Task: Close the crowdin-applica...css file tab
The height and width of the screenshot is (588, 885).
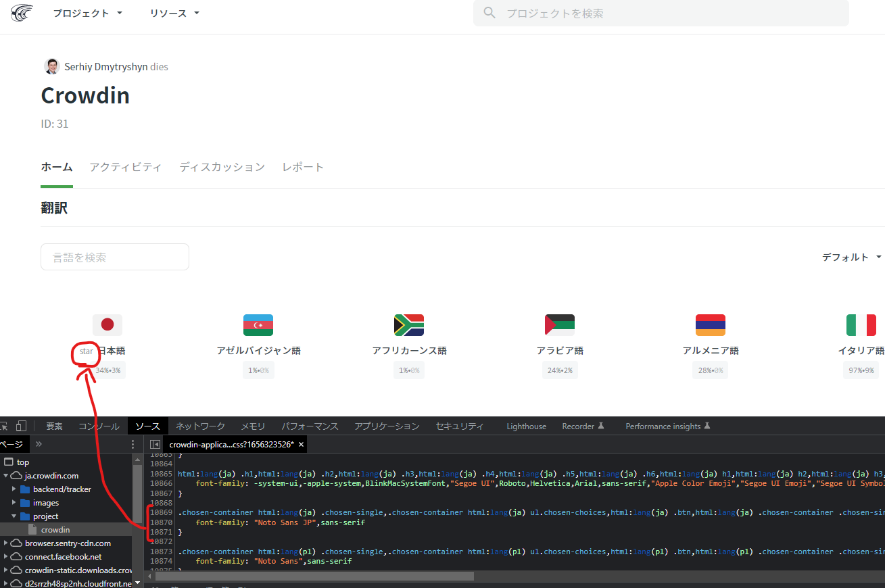Action: tap(301, 444)
